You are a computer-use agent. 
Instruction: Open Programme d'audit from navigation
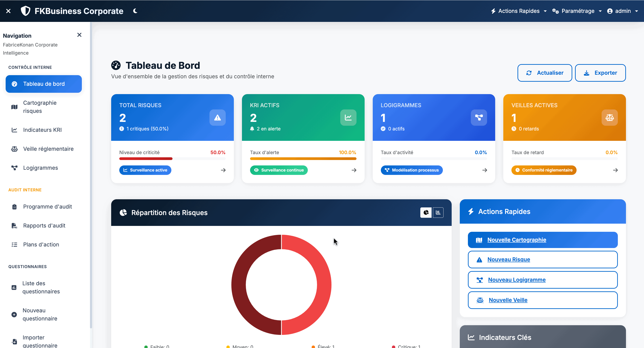pyautogui.click(x=48, y=207)
